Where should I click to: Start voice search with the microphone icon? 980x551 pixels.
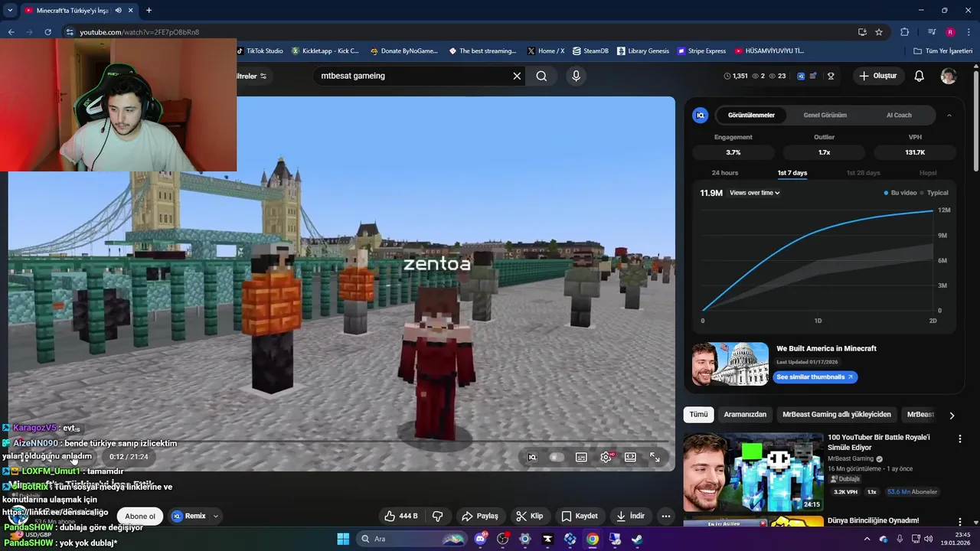(577, 76)
